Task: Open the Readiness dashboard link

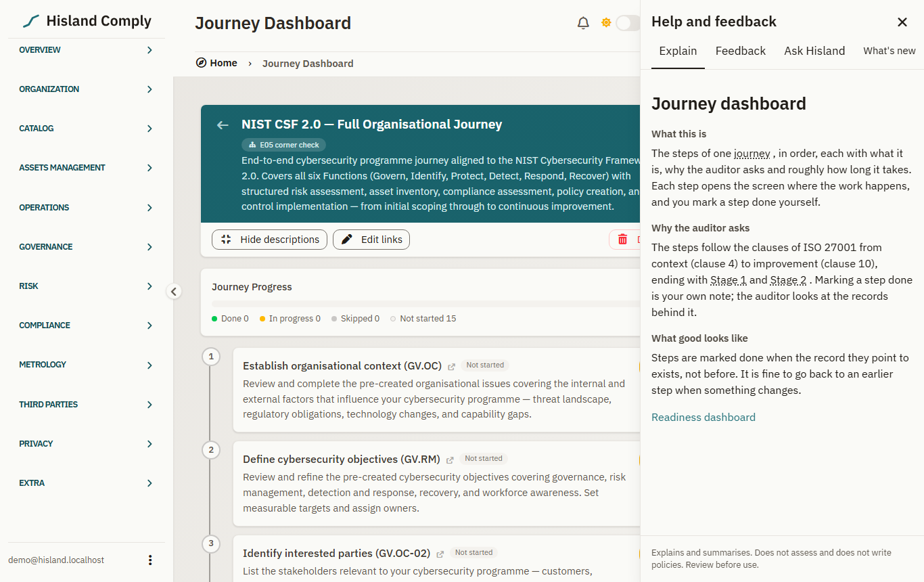Action: pyautogui.click(x=703, y=418)
